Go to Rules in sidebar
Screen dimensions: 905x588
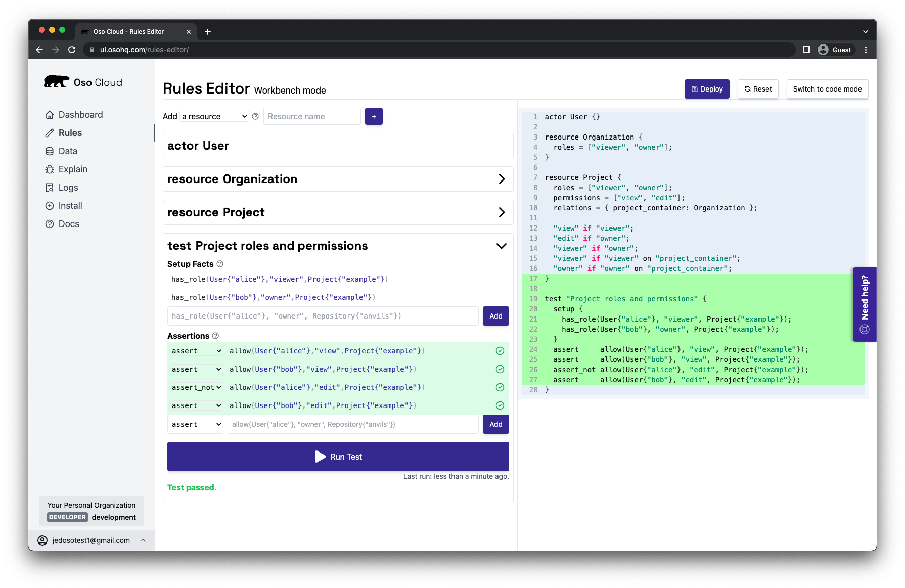pos(70,133)
